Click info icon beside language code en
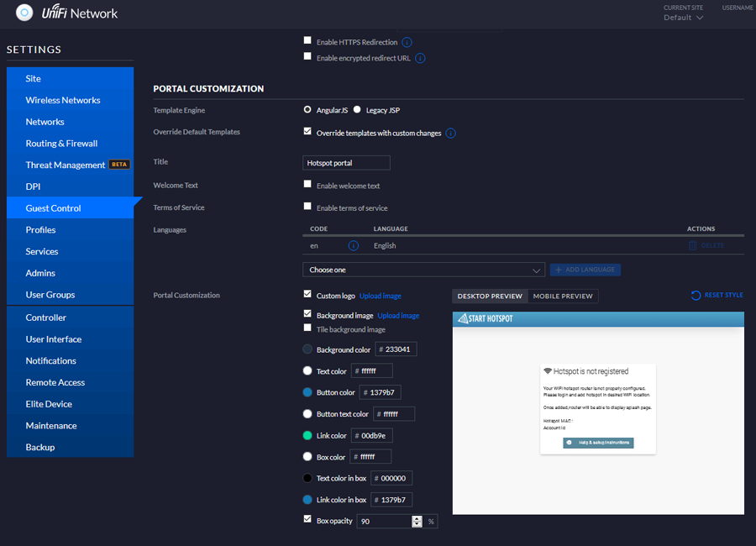This screenshot has height=546, width=756. pos(354,246)
